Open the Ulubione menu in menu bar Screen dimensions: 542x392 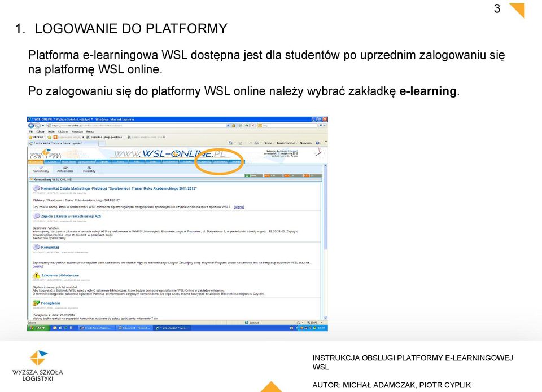[63, 131]
